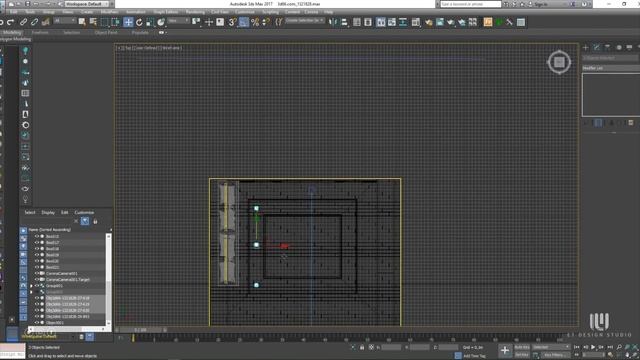Toggle Auto Key animation mode
This screenshot has width=640, height=360.
click(522, 347)
